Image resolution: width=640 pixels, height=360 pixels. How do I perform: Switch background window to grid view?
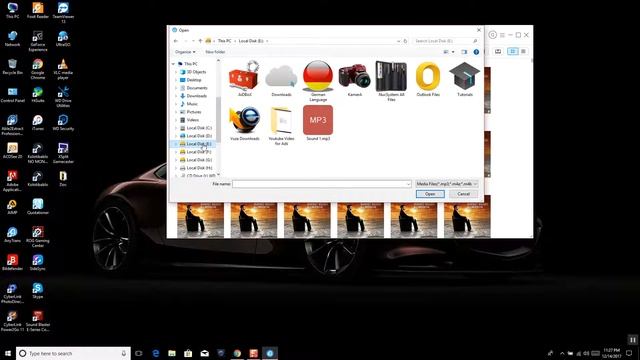click(513, 51)
